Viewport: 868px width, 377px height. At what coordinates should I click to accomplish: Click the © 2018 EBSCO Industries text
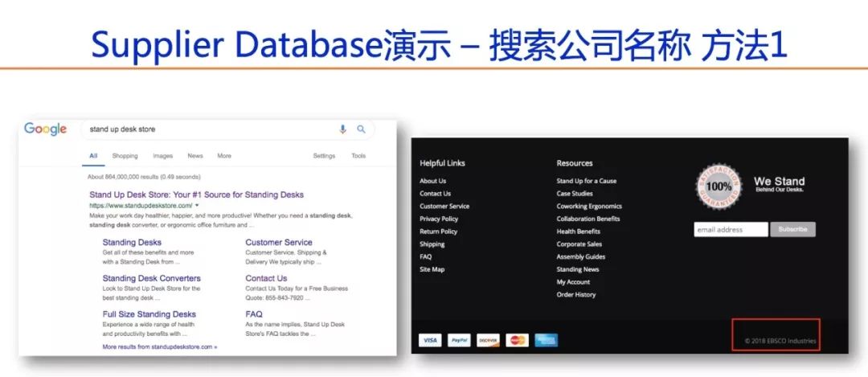(780, 341)
